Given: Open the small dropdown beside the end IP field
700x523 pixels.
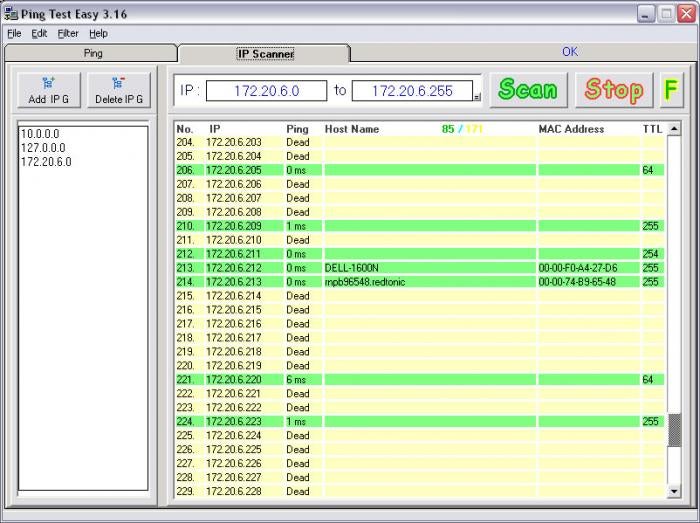Looking at the screenshot, I should coord(477,97).
